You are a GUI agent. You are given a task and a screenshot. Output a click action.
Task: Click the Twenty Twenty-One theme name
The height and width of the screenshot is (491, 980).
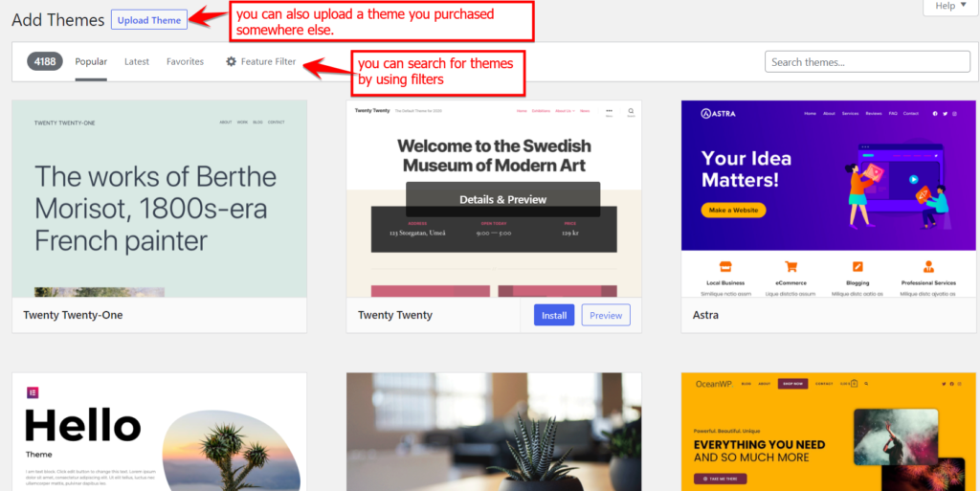73,315
